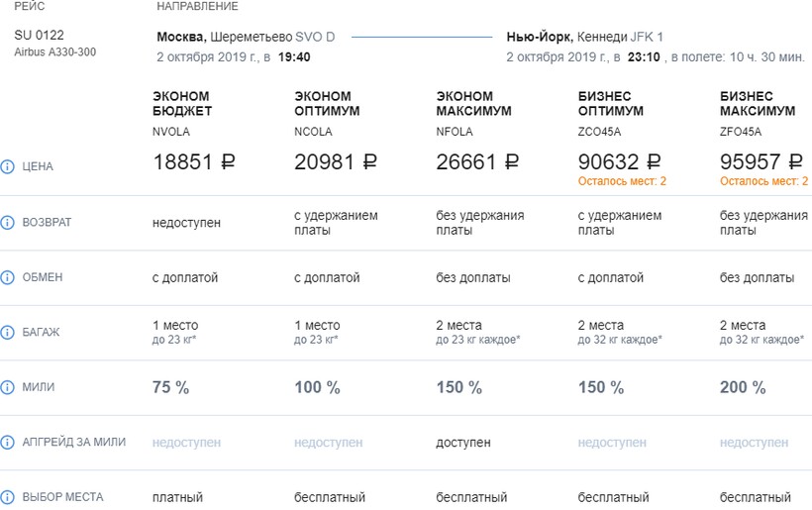Click the ЭКОНОМ БЮДЖЕТ column header

[181, 104]
